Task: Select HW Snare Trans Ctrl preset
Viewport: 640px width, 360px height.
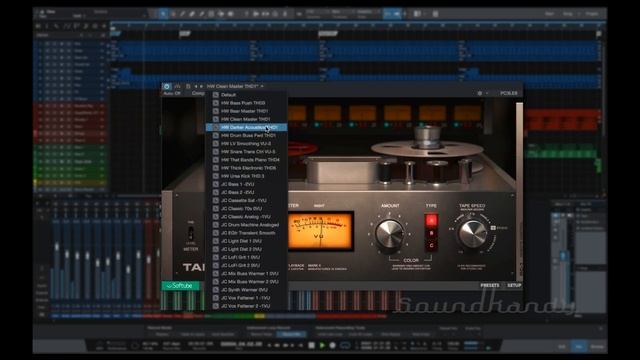Action: tap(247, 151)
